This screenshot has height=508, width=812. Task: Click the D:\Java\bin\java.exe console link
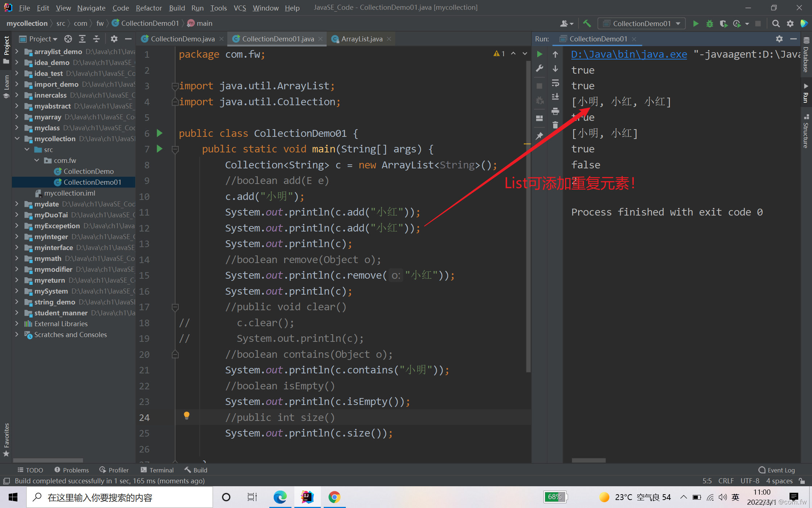(x=629, y=54)
